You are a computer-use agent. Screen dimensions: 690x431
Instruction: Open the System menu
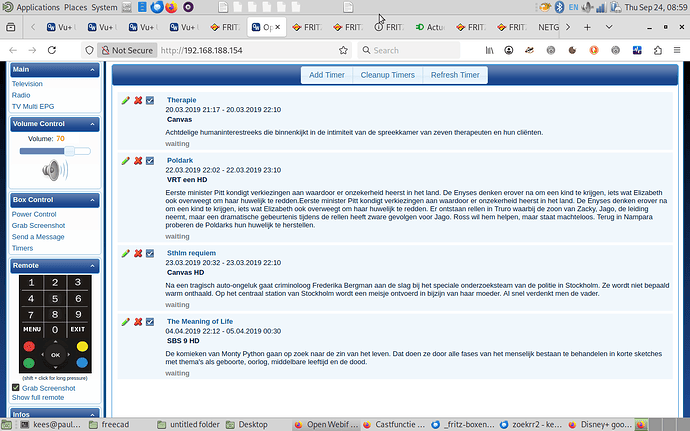[x=104, y=7]
